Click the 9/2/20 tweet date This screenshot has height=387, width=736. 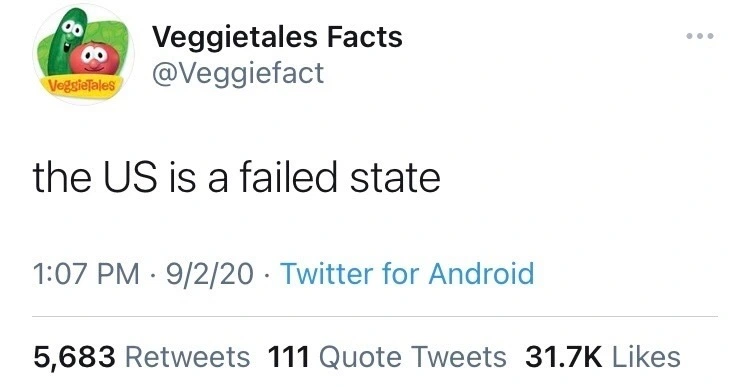coord(209,274)
